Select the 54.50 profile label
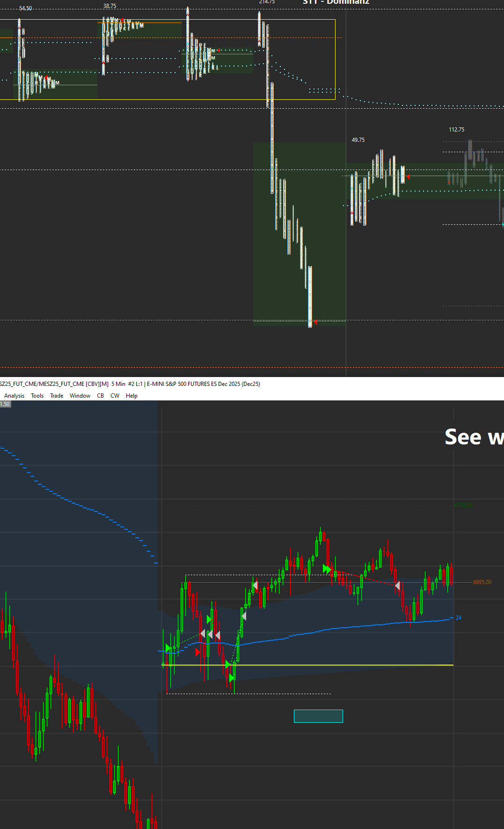Screen dimensions: 504x829 coord(26,8)
